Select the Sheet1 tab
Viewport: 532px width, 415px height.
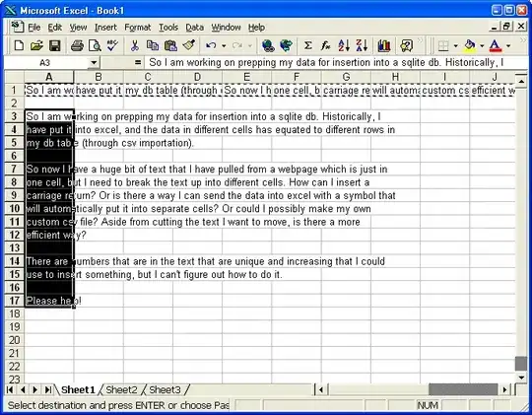[78, 390]
